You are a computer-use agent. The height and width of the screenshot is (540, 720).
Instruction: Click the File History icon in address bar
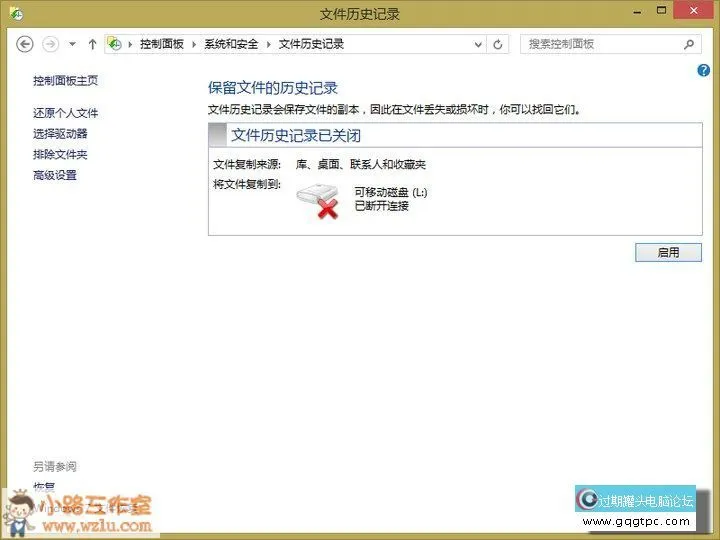(x=114, y=44)
